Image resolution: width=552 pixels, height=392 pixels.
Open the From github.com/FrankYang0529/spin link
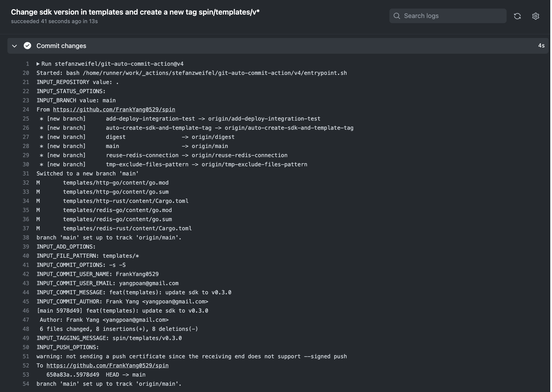coord(114,110)
